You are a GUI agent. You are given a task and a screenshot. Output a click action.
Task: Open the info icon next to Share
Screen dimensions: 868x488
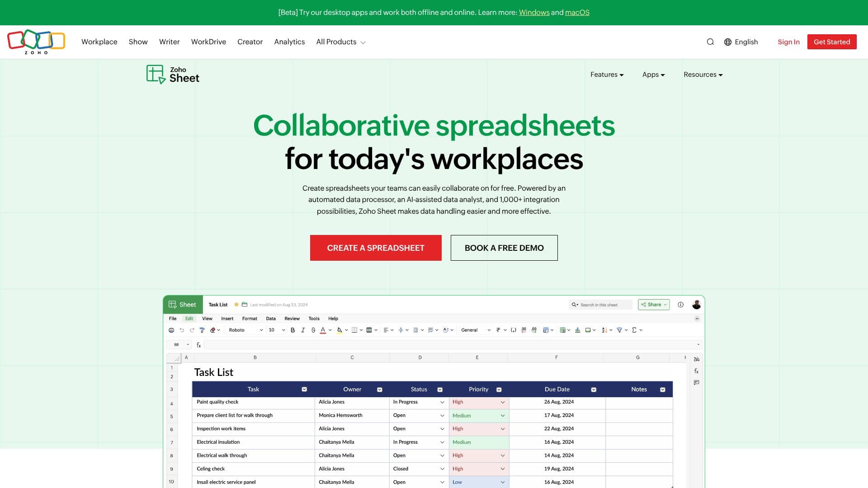(680, 305)
